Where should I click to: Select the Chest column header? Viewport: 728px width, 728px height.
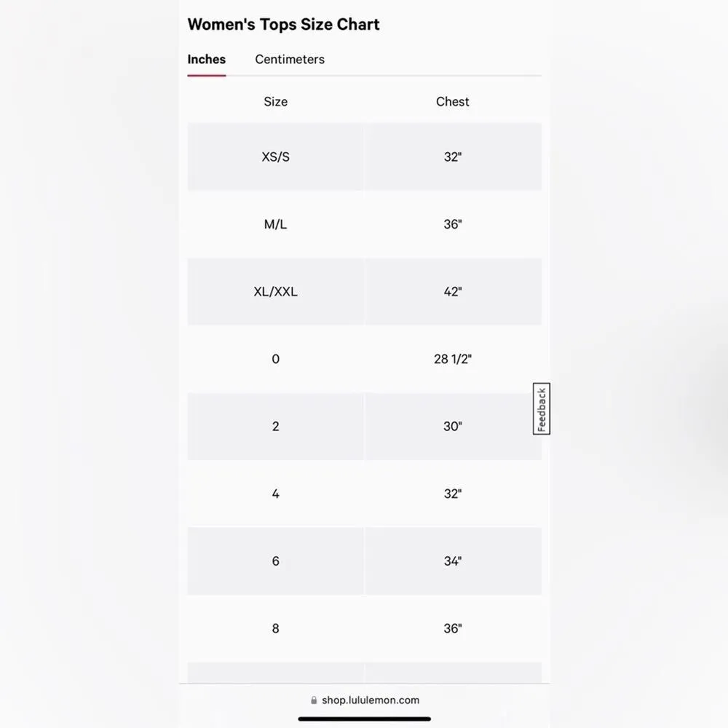[x=452, y=102]
